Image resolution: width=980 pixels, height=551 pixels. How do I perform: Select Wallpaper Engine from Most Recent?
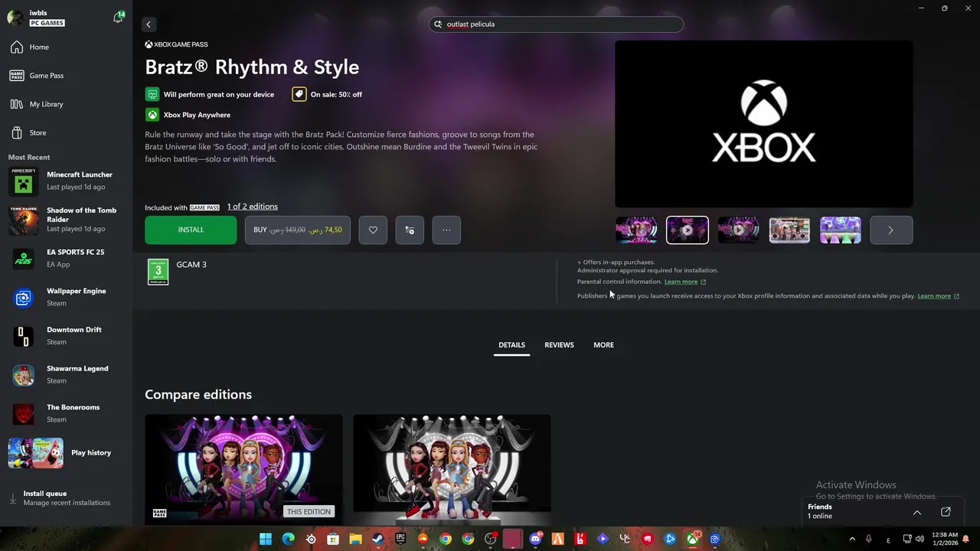[x=66, y=297]
